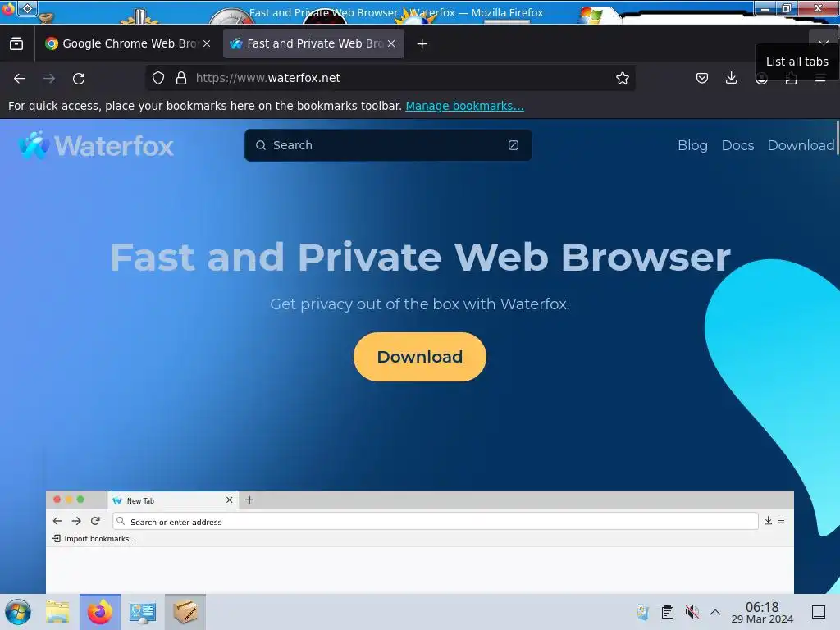
Task: Save page to Pocket
Action: coord(702,78)
